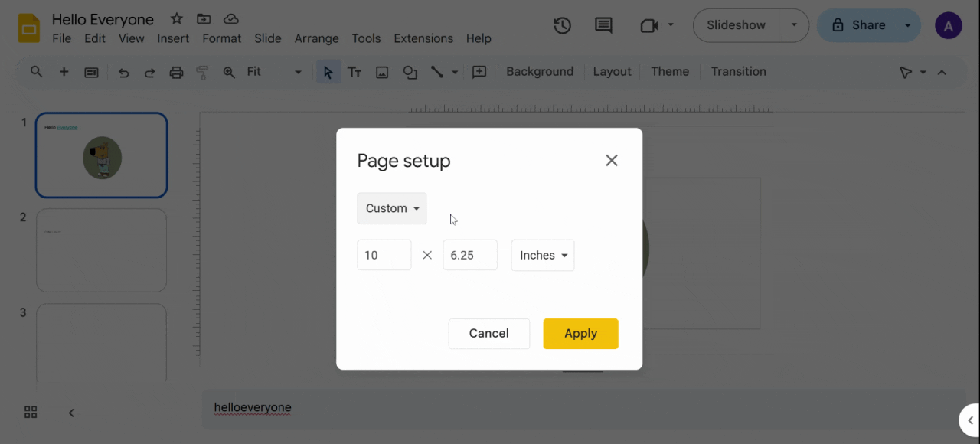Open the Insert menu

coord(173,38)
